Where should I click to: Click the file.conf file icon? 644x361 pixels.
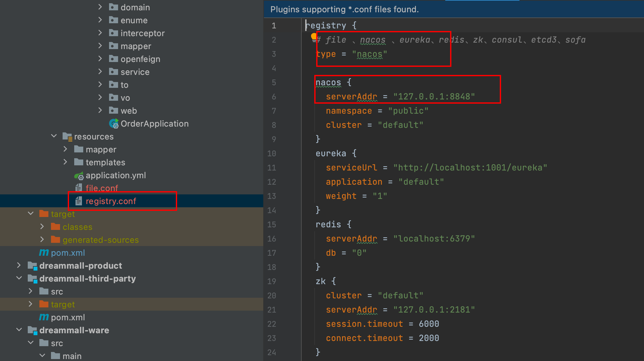79,188
